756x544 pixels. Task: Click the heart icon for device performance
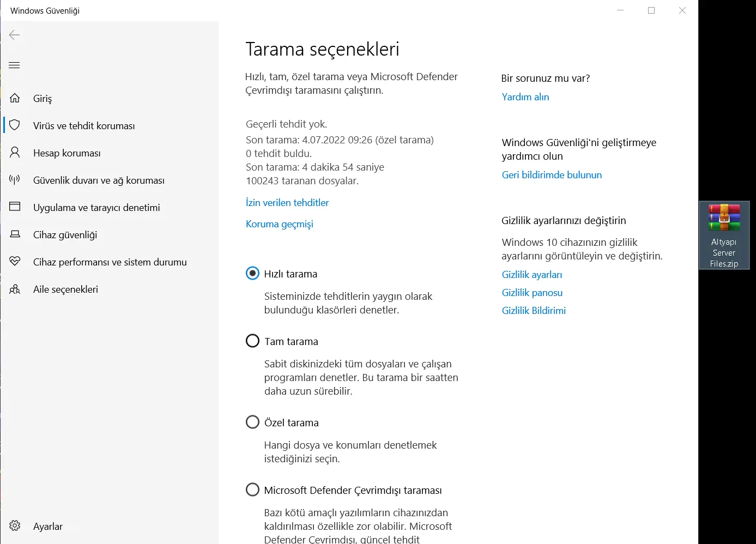(x=15, y=262)
